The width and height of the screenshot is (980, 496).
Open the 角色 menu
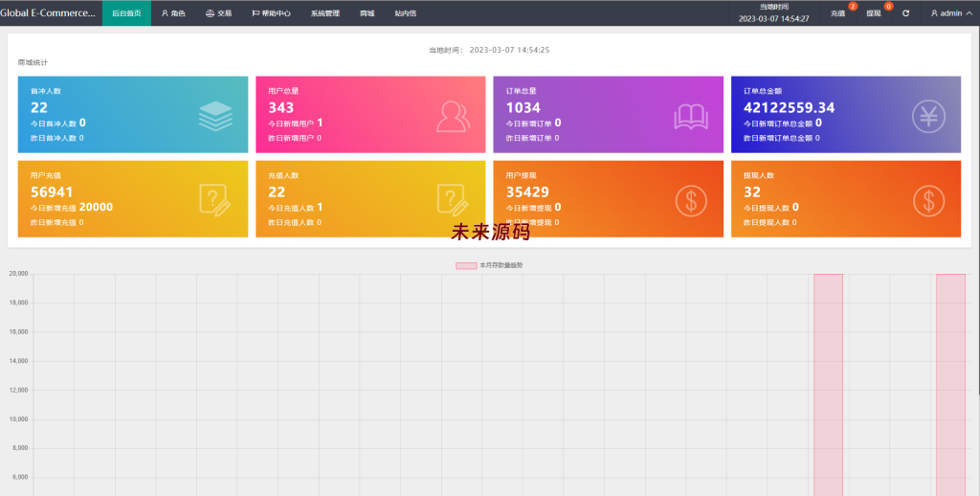(x=173, y=13)
